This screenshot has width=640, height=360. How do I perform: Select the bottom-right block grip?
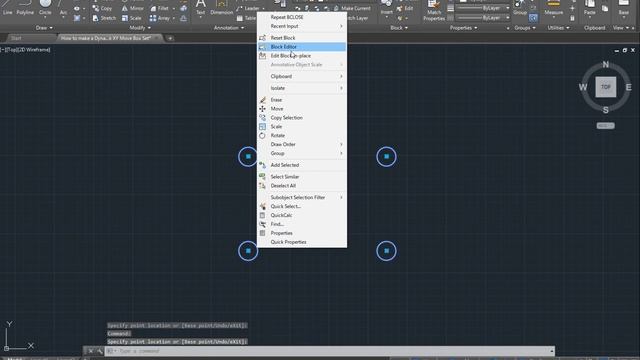(x=387, y=251)
